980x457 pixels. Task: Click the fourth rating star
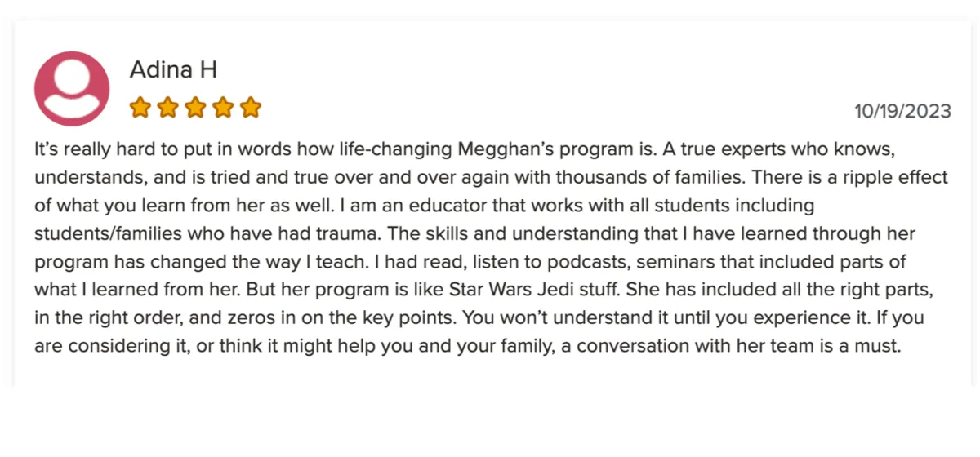(223, 107)
